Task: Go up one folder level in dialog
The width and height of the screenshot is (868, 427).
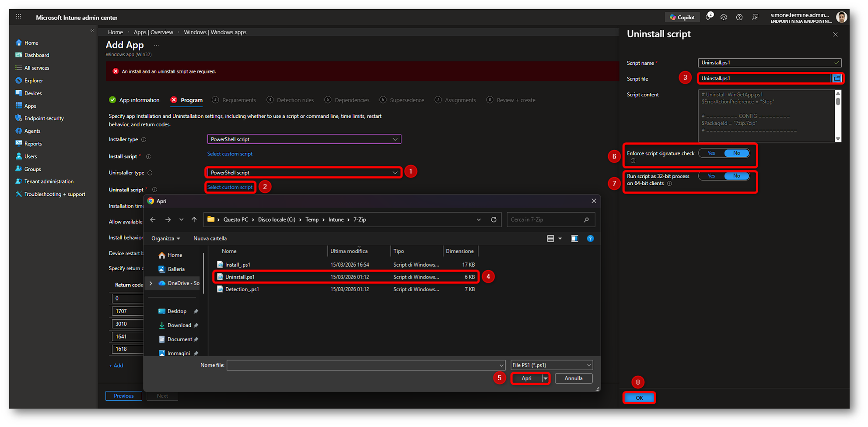Action: [194, 220]
